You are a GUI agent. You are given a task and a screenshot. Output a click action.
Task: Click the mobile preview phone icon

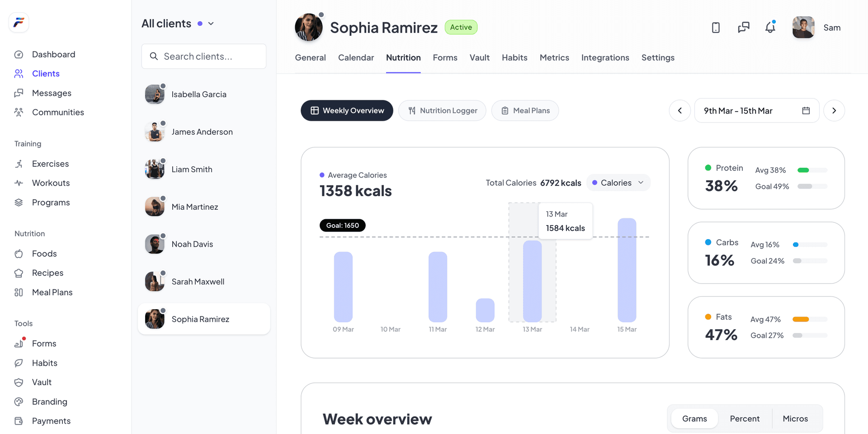coord(716,28)
